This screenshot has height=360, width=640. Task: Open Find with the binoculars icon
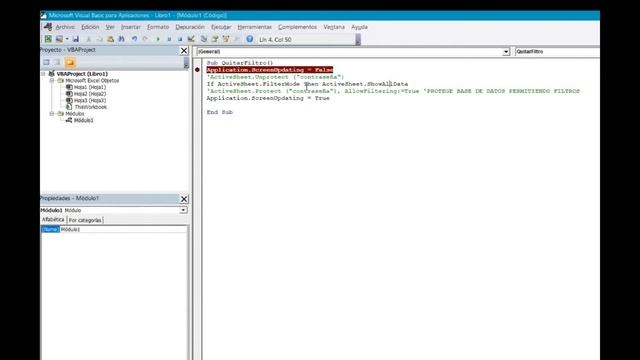[121, 39]
